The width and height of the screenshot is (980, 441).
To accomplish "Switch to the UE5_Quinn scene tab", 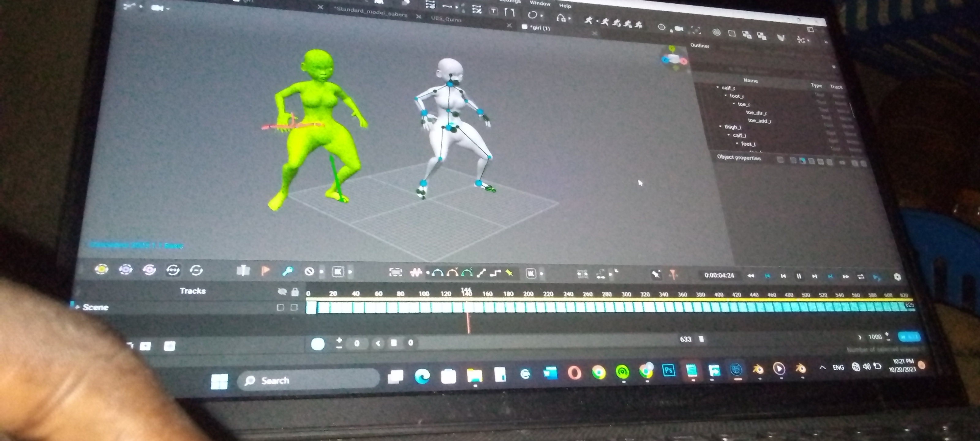I will pos(446,19).
